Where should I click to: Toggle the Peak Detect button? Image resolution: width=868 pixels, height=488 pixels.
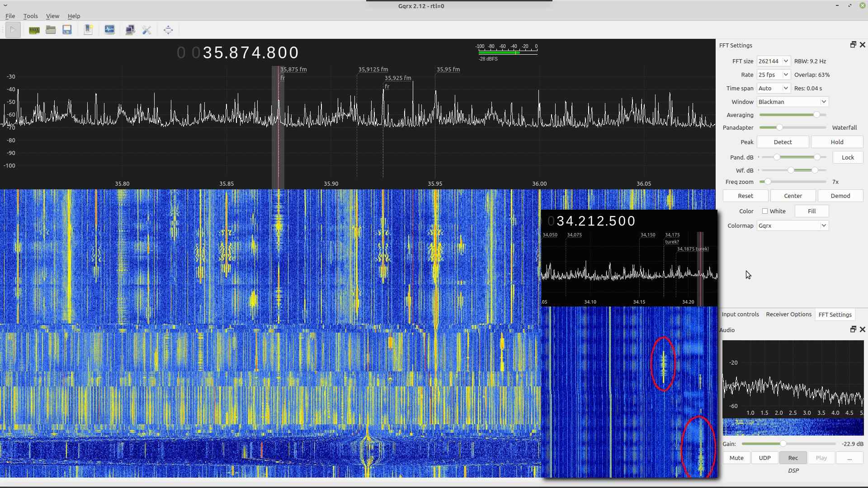coord(783,142)
